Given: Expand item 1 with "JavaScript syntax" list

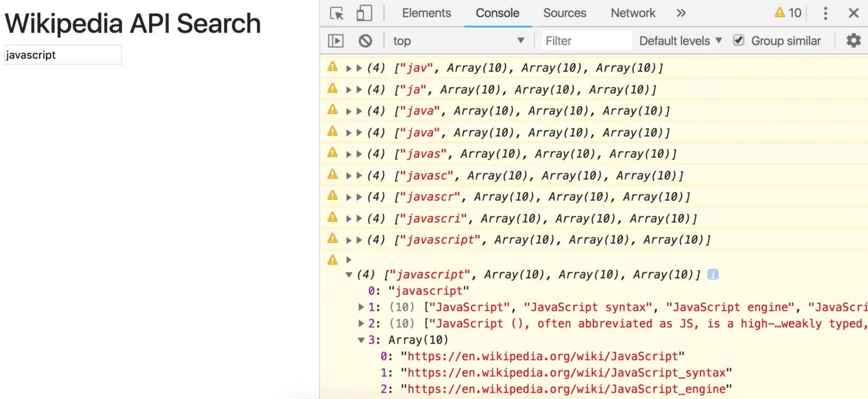Looking at the screenshot, I should (361, 307).
